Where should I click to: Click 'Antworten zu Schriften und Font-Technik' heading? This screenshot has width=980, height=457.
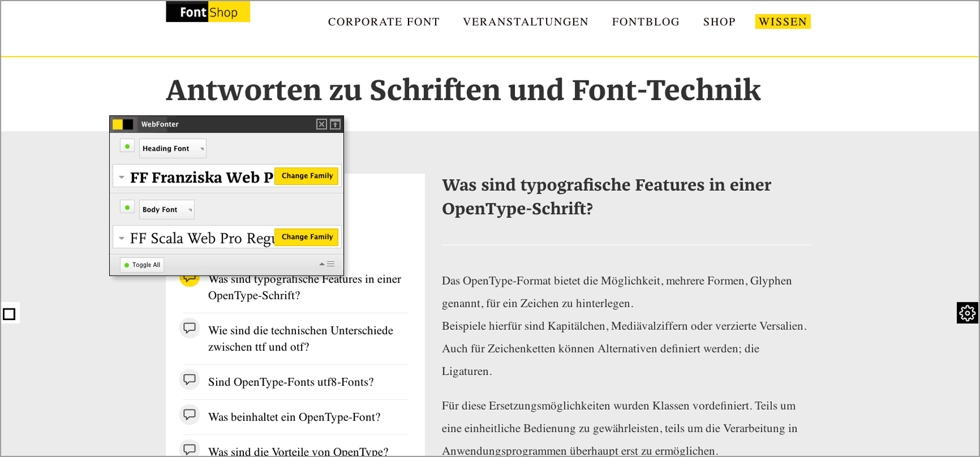[463, 90]
